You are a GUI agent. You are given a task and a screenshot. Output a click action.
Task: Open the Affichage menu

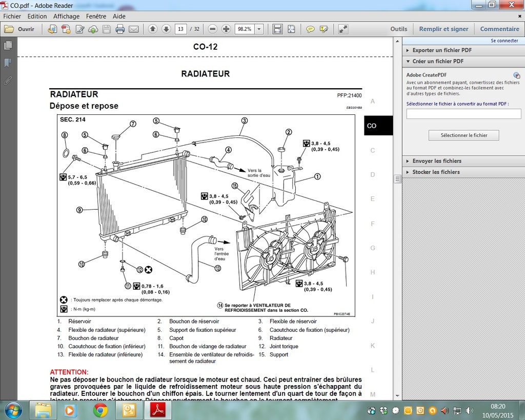[x=66, y=16]
